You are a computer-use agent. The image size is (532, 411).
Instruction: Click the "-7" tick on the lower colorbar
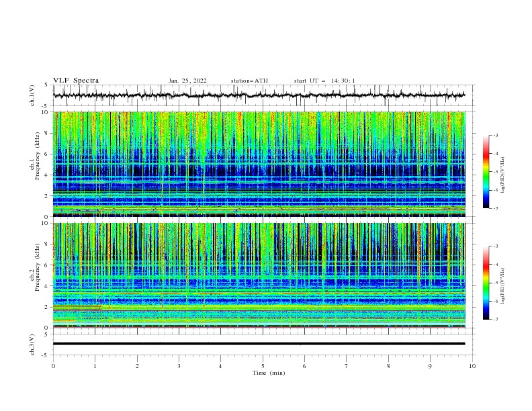click(x=495, y=320)
